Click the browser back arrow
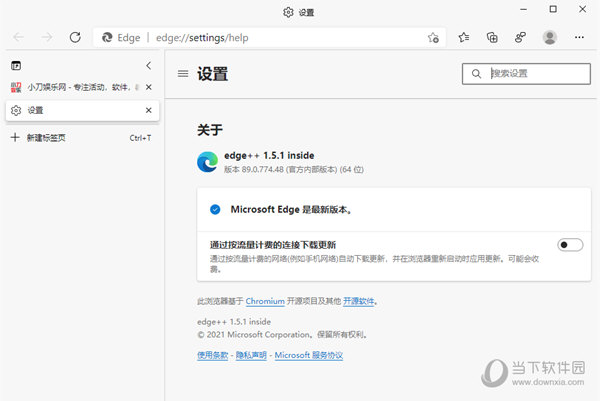This screenshot has height=401, width=600. coord(18,37)
